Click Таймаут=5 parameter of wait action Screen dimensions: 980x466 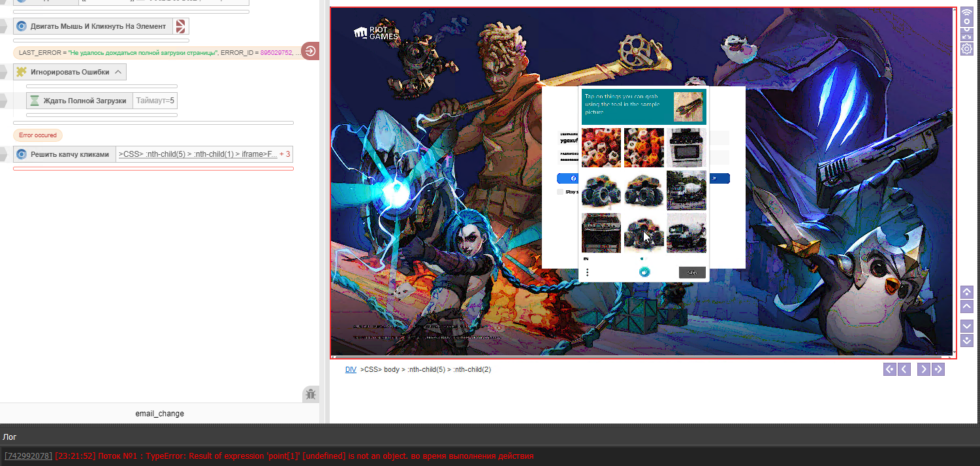tap(155, 101)
